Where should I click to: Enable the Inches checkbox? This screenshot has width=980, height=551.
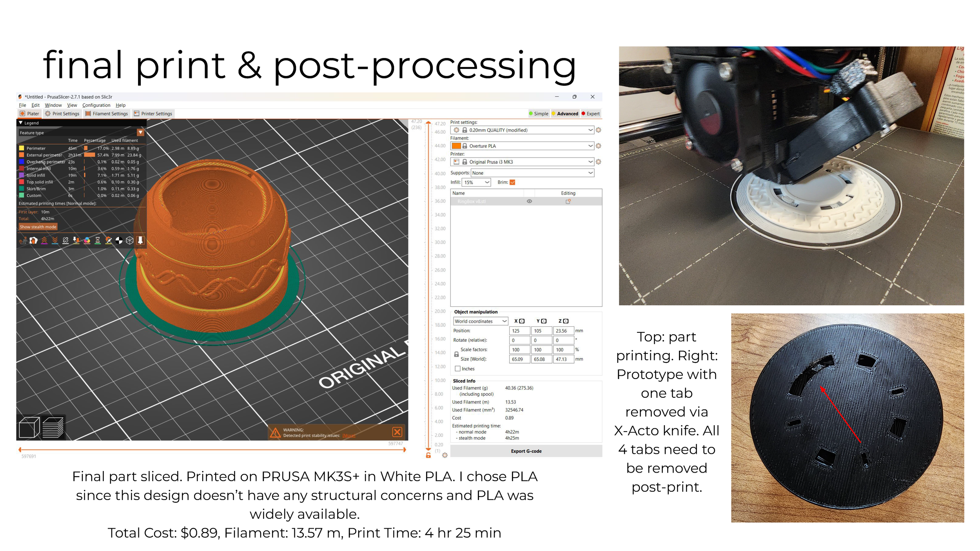point(457,369)
